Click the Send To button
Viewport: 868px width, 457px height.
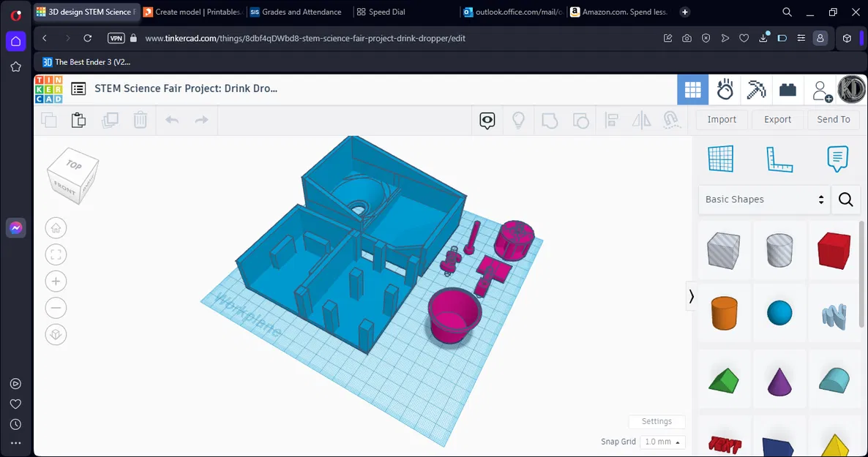[834, 119]
